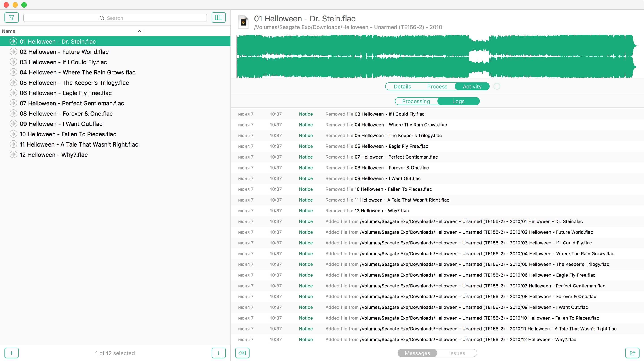
Task: Select 11 Helloween - A Tale That Wasn't Right.flac
Action: click(x=115, y=144)
